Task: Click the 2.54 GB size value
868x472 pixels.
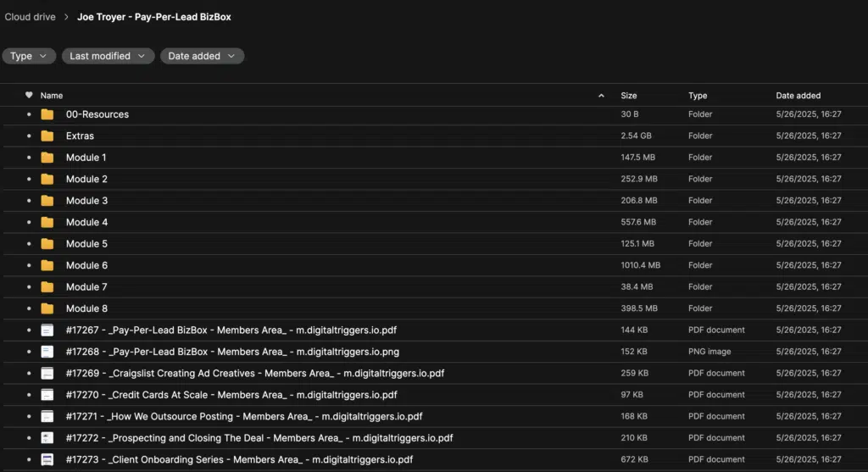Action: (636, 136)
